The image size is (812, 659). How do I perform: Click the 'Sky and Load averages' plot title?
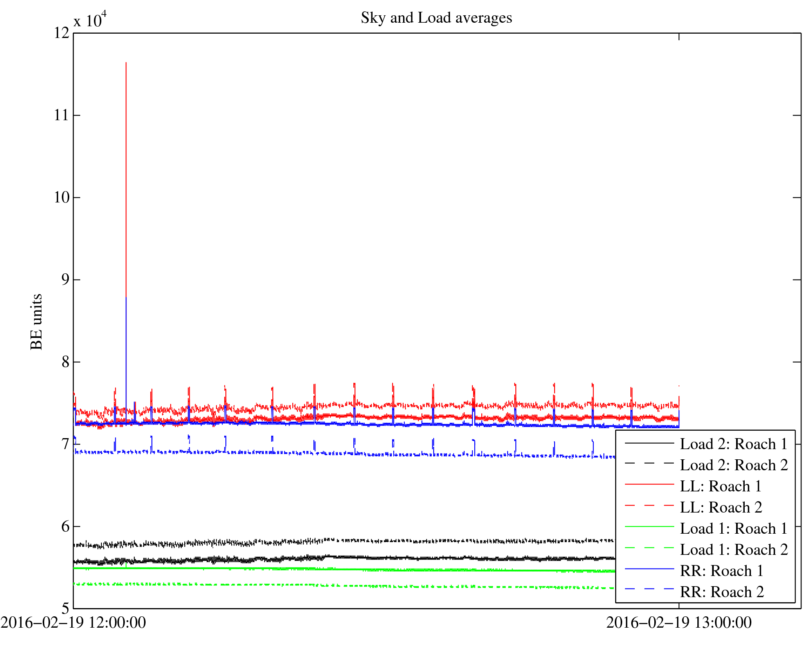436,18
